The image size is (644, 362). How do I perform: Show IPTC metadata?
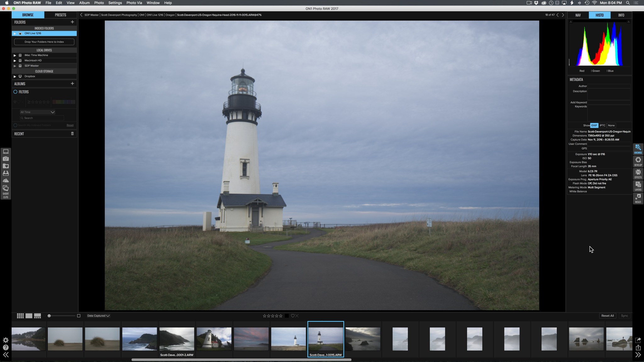tap(602, 125)
